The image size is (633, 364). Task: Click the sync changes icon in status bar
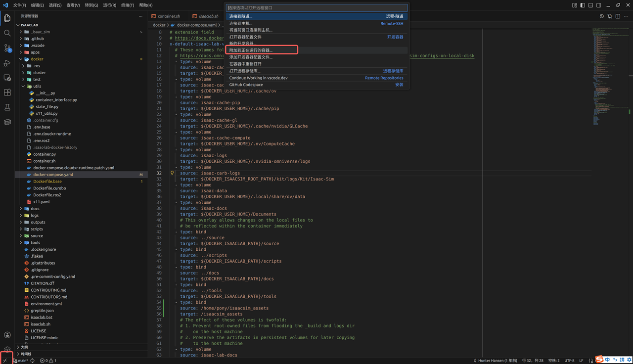point(32,361)
